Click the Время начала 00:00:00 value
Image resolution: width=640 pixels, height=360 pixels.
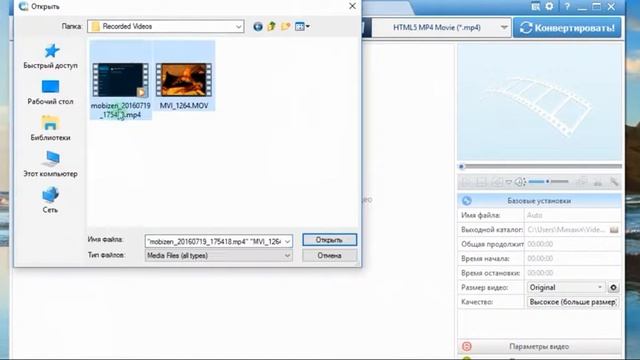pos(540,258)
